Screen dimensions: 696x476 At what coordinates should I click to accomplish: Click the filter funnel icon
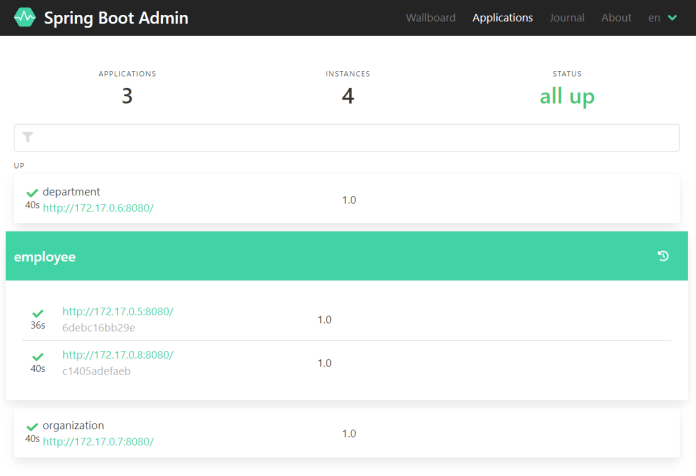[x=28, y=137]
